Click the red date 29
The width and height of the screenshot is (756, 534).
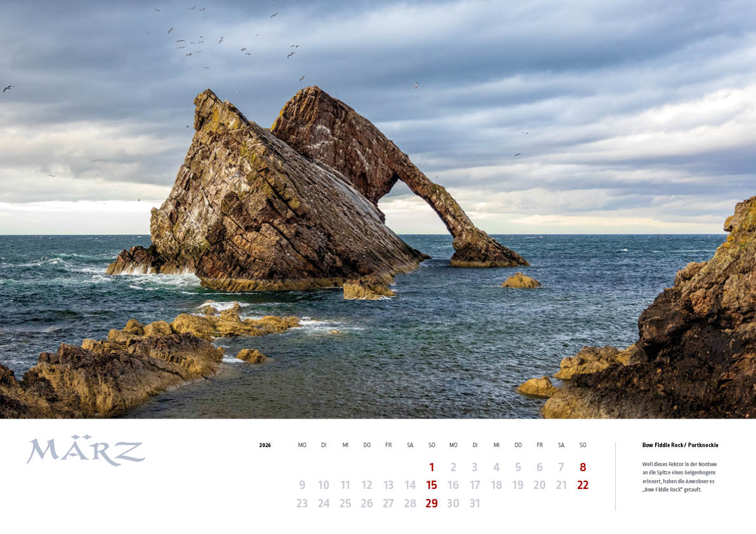click(x=431, y=503)
